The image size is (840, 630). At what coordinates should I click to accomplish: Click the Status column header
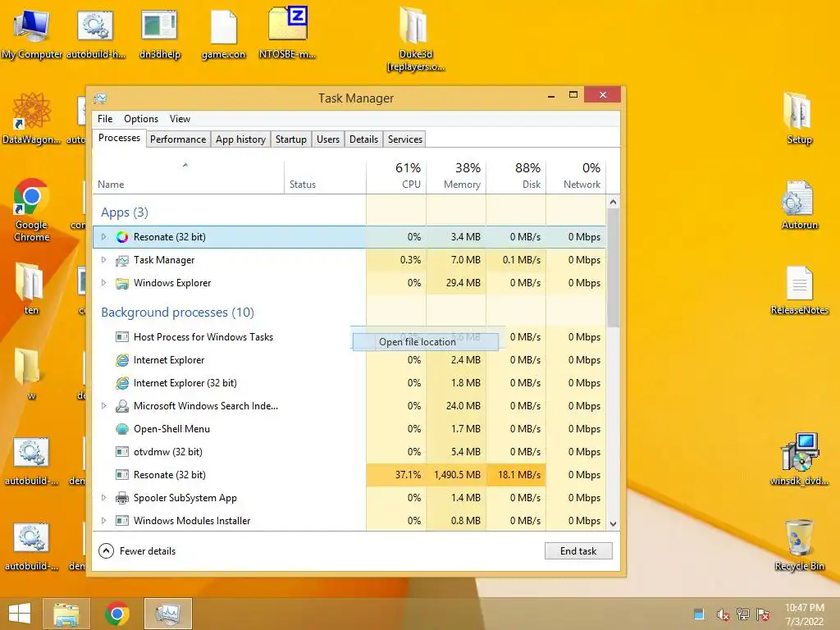[325, 177]
